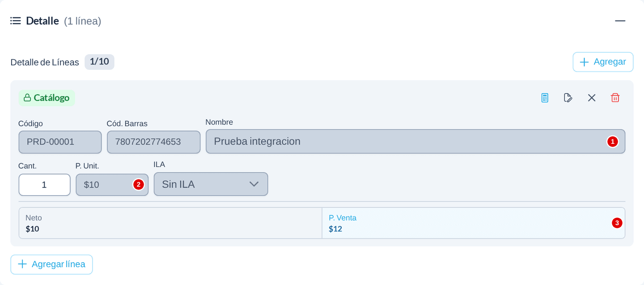The image size is (644, 285).
Task: Delete the line with the red trash icon
Action: tap(615, 98)
